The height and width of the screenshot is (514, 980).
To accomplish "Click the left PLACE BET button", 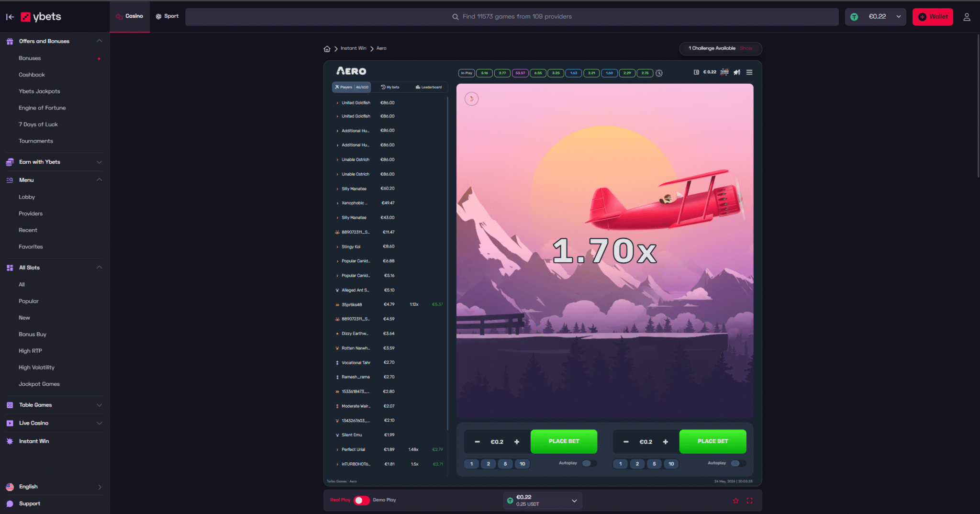I will [x=564, y=441].
